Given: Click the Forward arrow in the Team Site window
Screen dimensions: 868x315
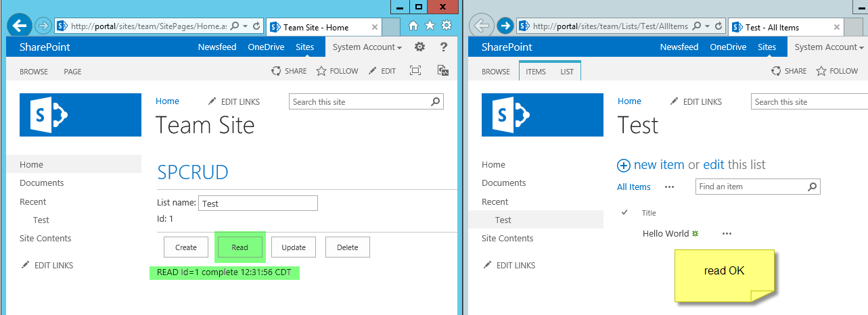Looking at the screenshot, I should tap(43, 26).
